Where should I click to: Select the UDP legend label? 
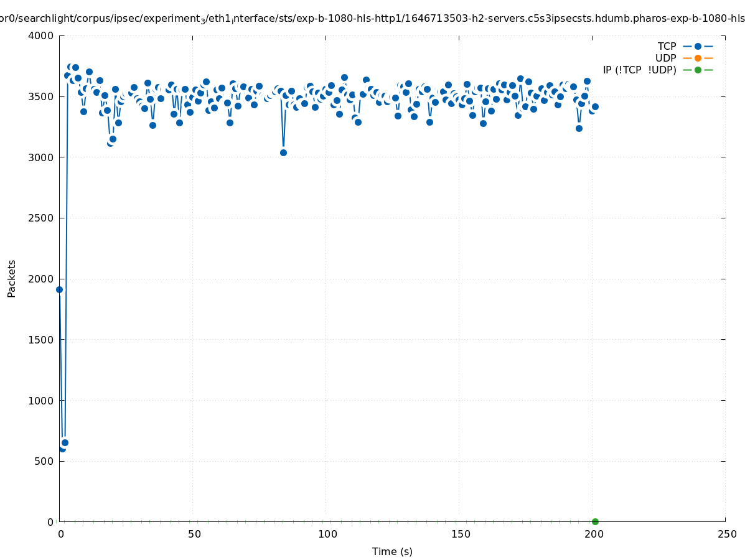click(665, 58)
